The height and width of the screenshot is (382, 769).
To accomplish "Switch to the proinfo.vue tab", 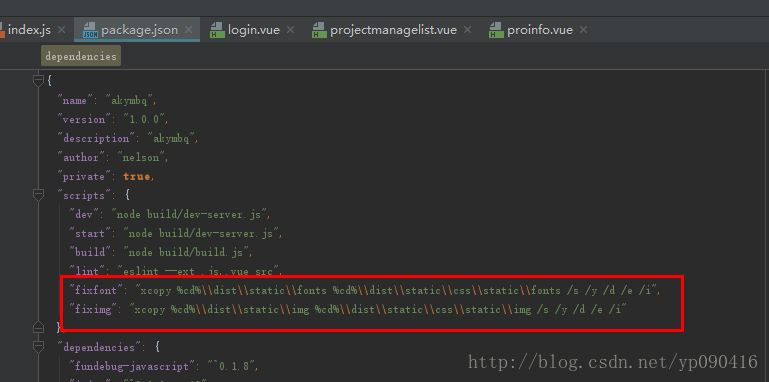I will pos(540,30).
